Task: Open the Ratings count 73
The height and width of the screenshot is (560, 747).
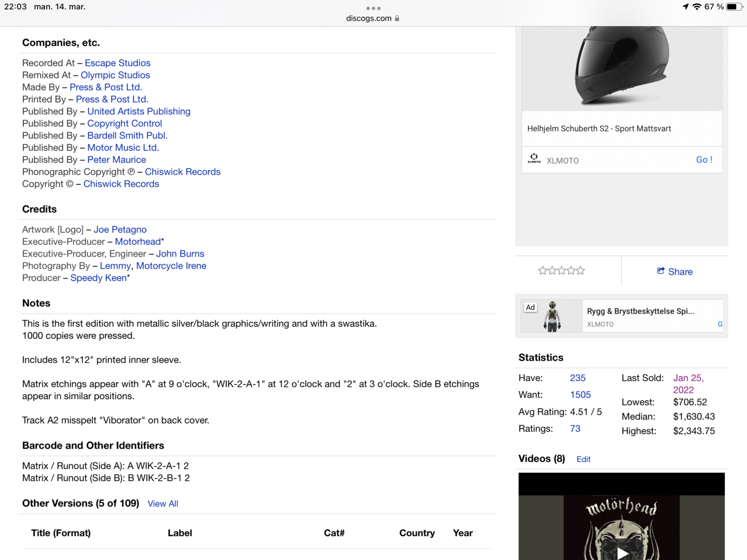Action: click(x=575, y=429)
